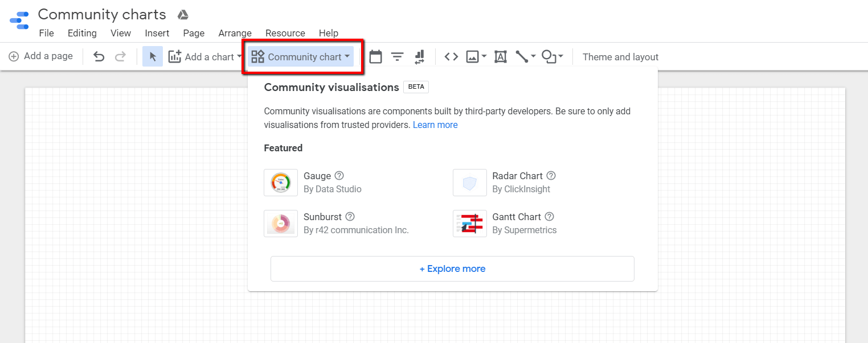Image resolution: width=868 pixels, height=343 pixels.
Task: Select Sunburst by r42 communication text
Action: pos(357,224)
